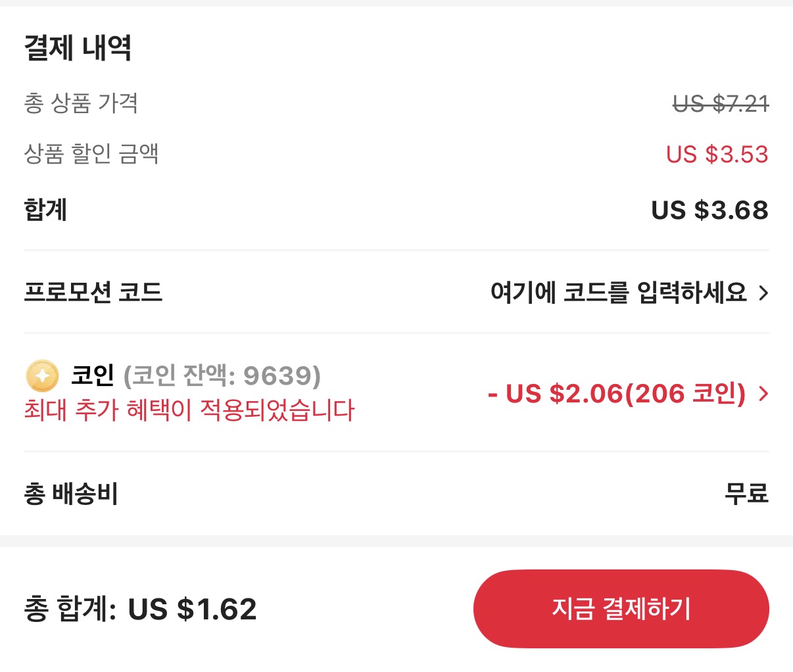793x672 pixels.
Task: Expand the coin discount details chevron
Action: [763, 395]
